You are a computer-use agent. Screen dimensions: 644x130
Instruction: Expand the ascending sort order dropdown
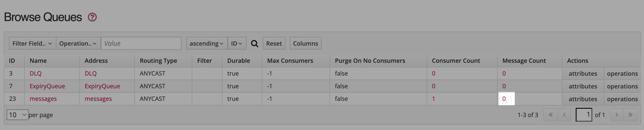click(207, 43)
